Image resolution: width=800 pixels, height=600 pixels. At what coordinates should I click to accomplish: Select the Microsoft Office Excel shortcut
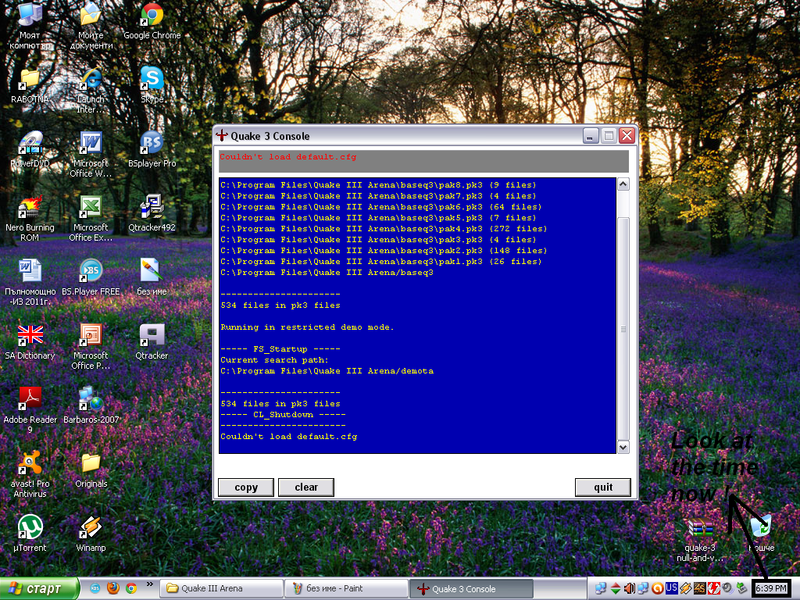tap(91, 218)
